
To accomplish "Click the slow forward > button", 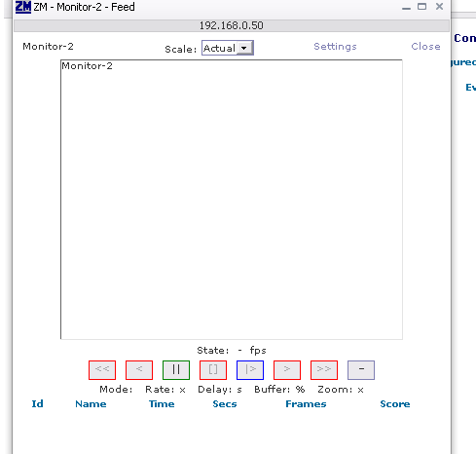I will pos(287,370).
